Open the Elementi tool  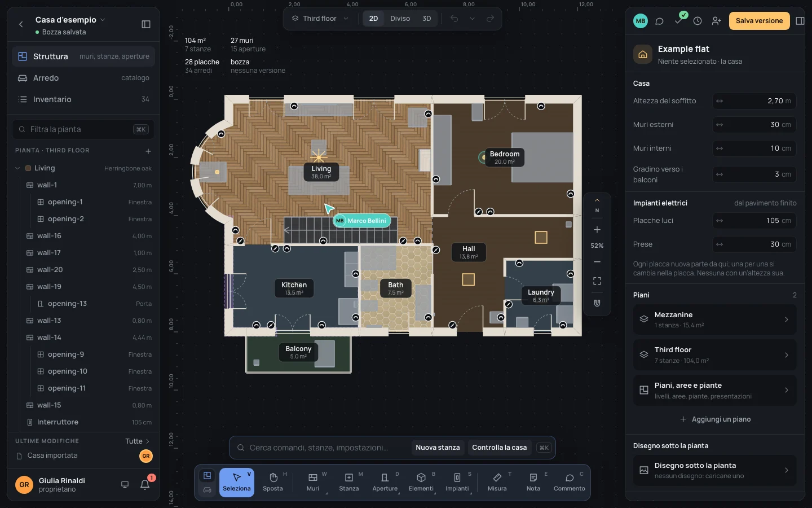pyautogui.click(x=421, y=483)
